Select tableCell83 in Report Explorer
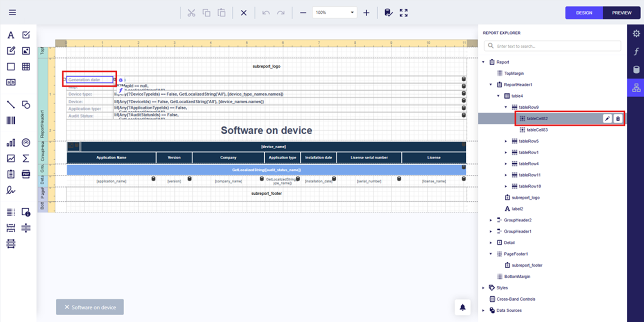The height and width of the screenshot is (322, 644). pyautogui.click(x=537, y=130)
